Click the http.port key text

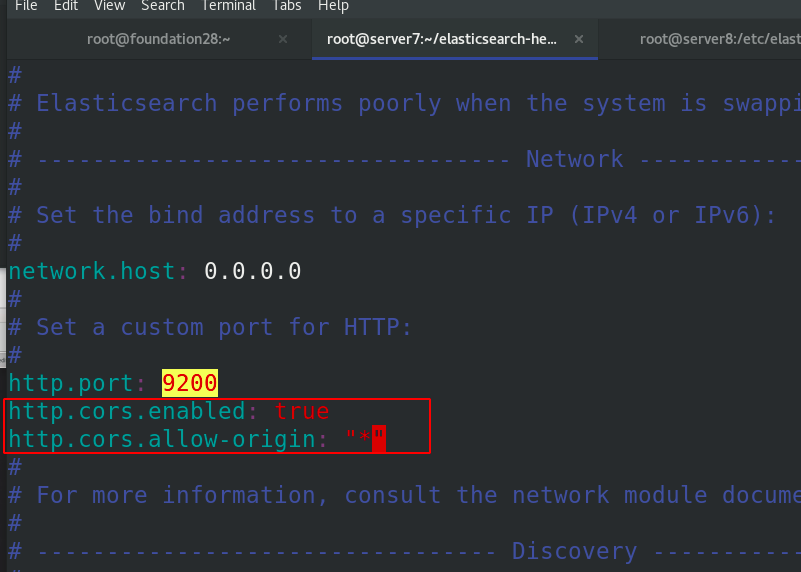71,384
